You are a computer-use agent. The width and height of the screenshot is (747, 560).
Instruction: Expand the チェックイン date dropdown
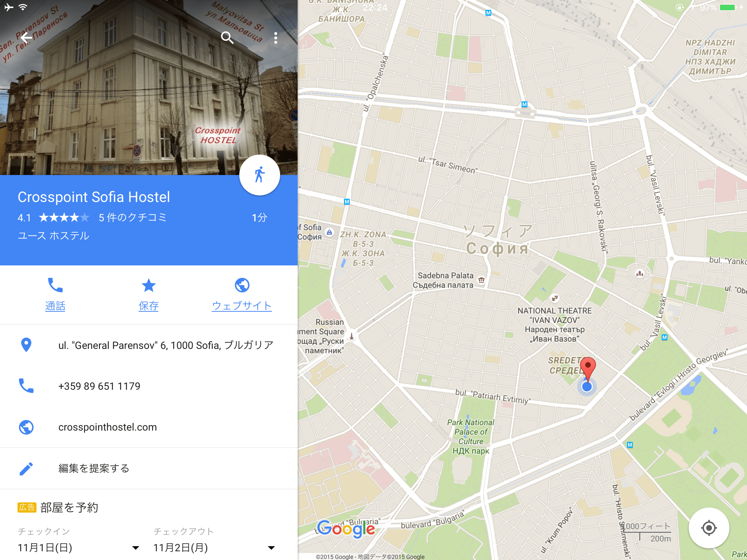tap(79, 548)
